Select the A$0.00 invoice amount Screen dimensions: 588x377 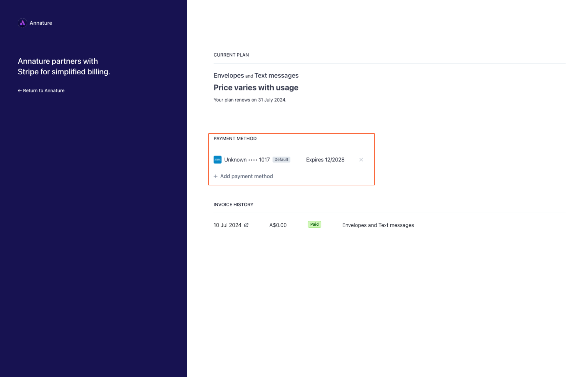(x=278, y=225)
